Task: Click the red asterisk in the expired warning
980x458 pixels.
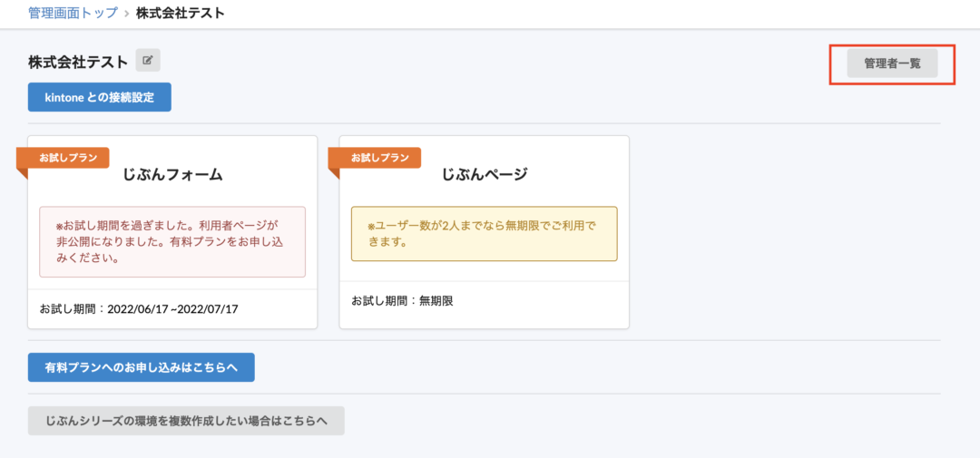Action: tap(59, 227)
